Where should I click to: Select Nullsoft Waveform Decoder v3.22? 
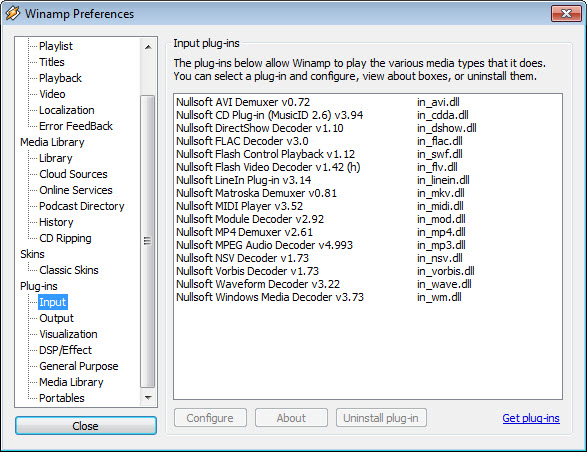[258, 284]
